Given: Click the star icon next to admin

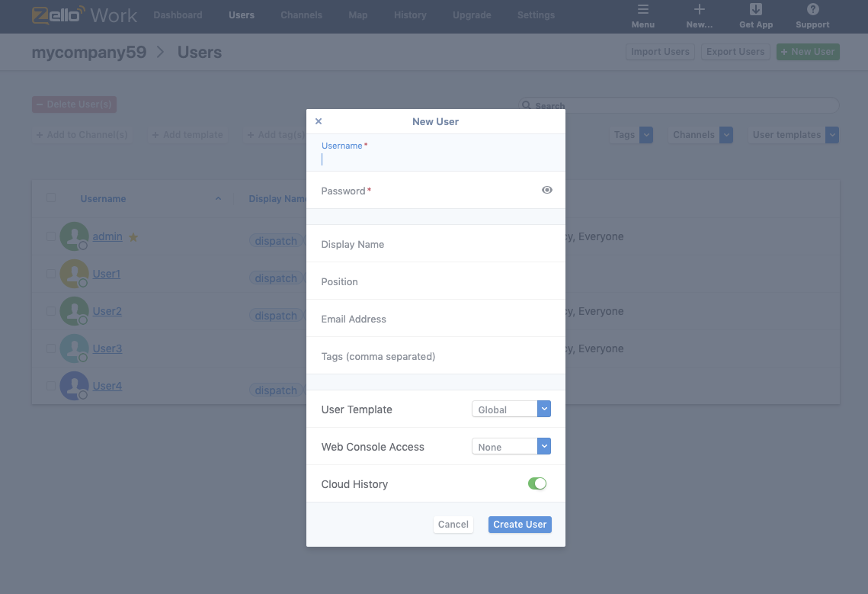Looking at the screenshot, I should tap(133, 237).
